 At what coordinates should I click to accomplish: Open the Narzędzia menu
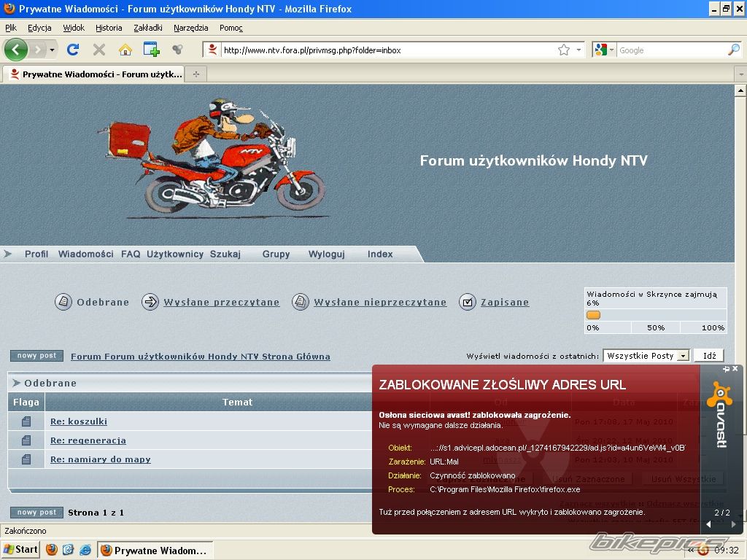[x=190, y=28]
